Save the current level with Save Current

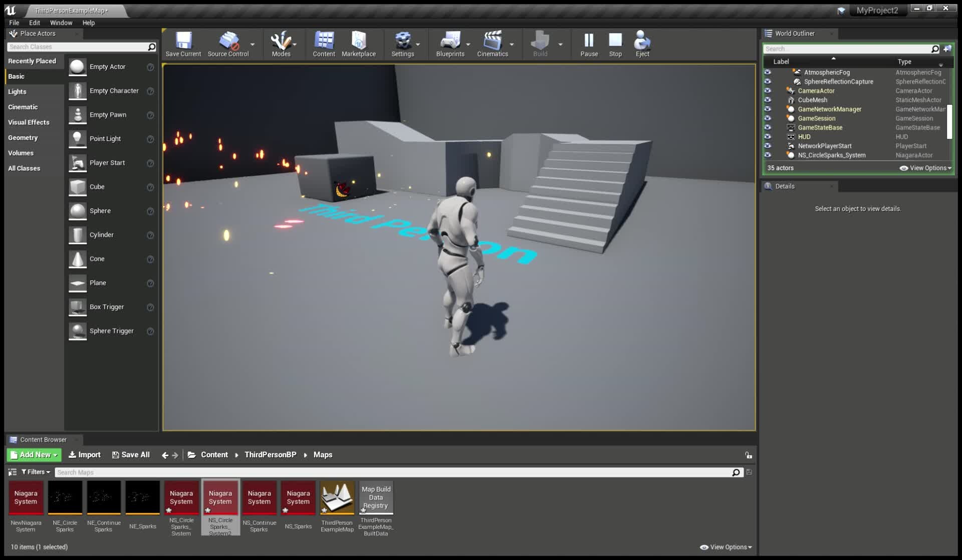[x=182, y=44]
